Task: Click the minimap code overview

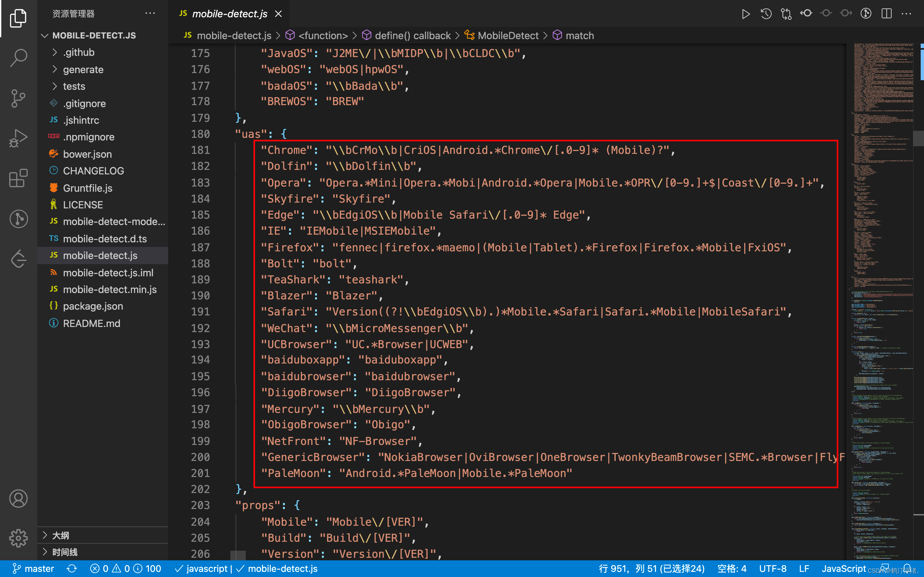Action: pyautogui.click(x=882, y=267)
